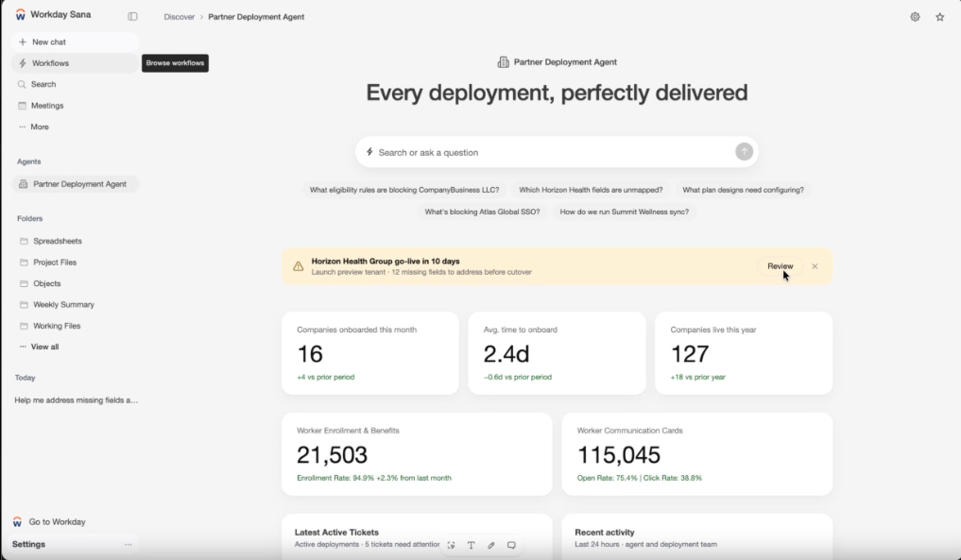Open Avg. time to onboard card

pos(557,353)
